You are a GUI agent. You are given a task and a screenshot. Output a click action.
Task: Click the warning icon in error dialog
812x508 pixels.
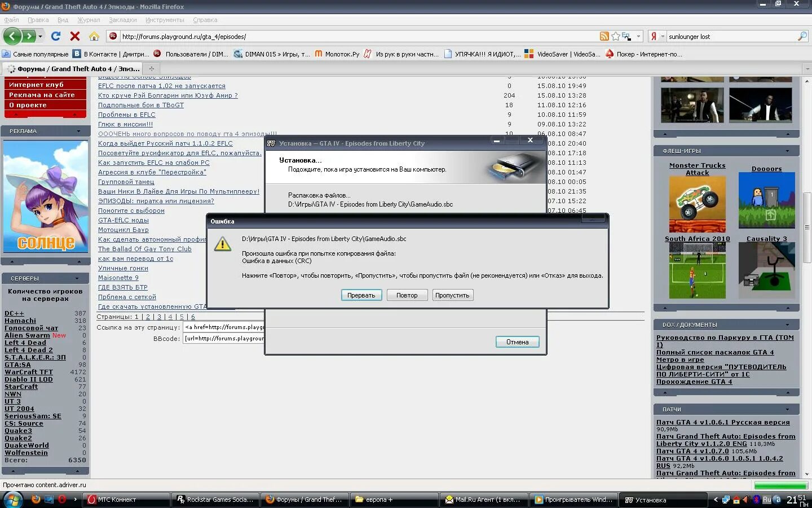[223, 244]
